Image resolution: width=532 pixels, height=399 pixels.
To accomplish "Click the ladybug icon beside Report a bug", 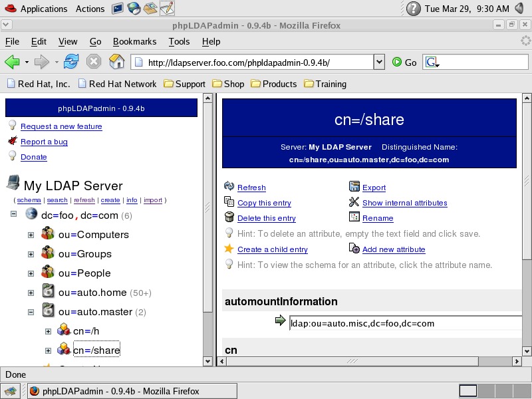I will 13,141.
